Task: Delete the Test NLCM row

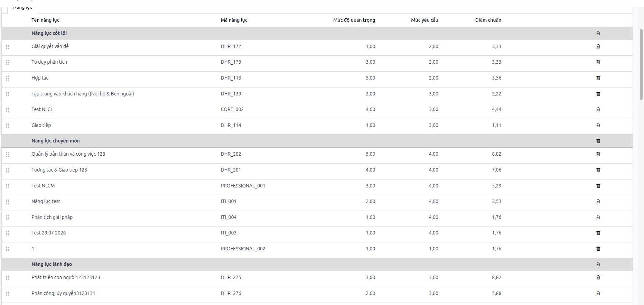Action: point(598,186)
